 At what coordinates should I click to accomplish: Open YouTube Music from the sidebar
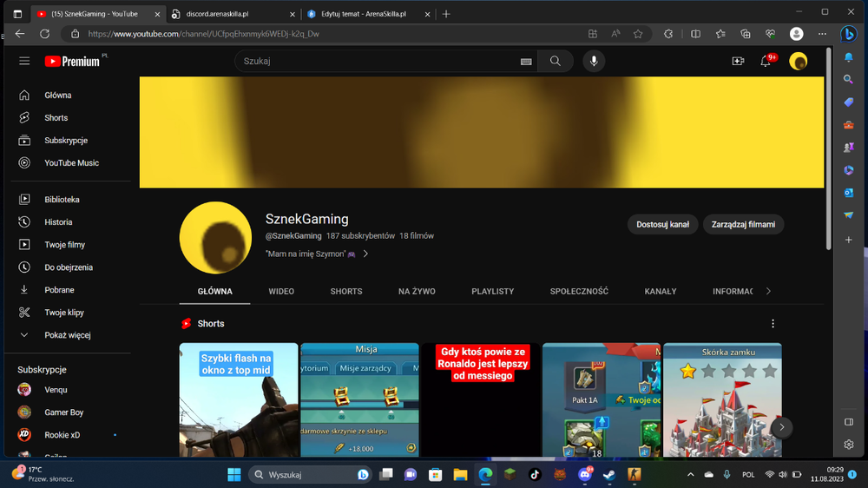point(71,163)
